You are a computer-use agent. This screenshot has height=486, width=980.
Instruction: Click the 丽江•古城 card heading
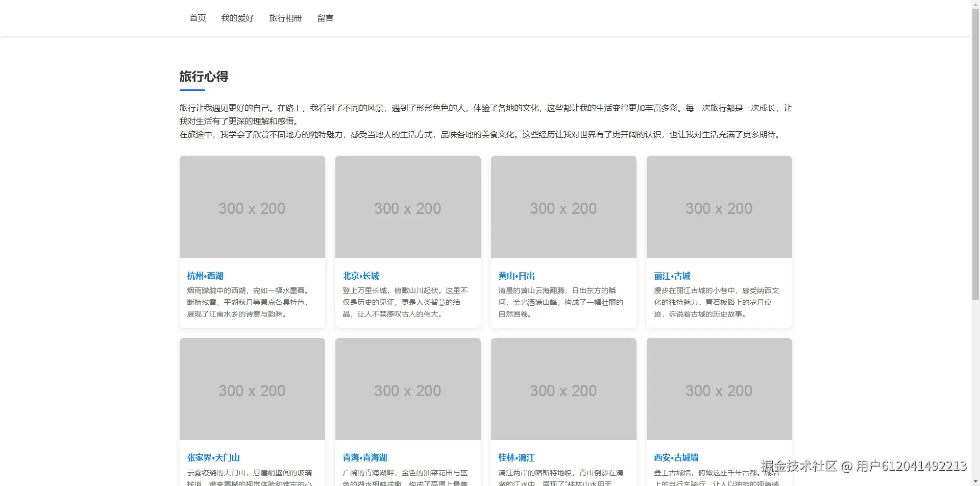coord(672,276)
